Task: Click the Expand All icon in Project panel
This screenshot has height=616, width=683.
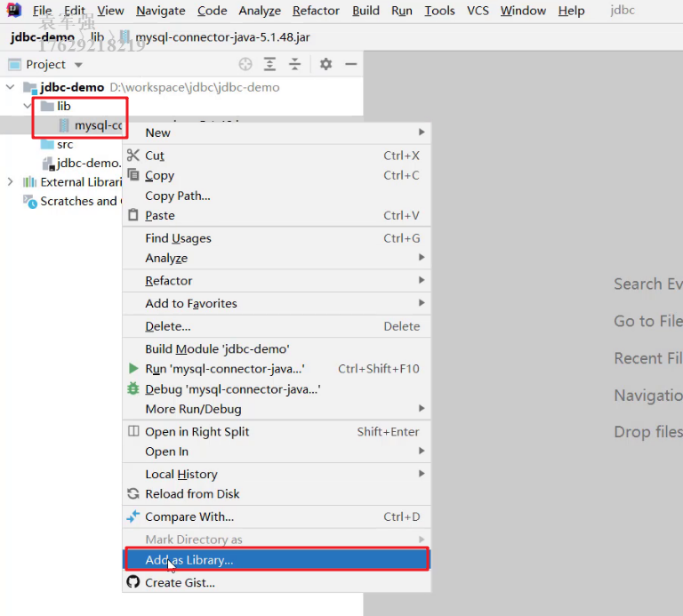Action: click(x=270, y=64)
